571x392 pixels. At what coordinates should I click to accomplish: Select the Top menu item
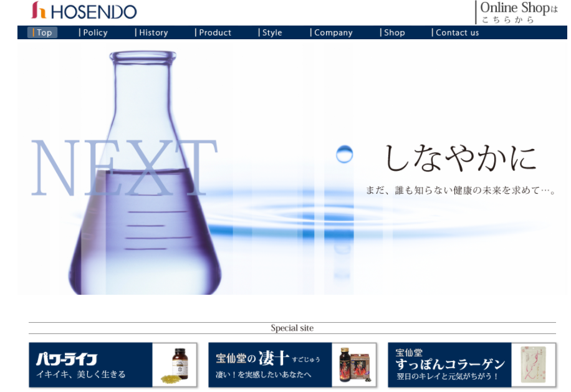(42, 32)
